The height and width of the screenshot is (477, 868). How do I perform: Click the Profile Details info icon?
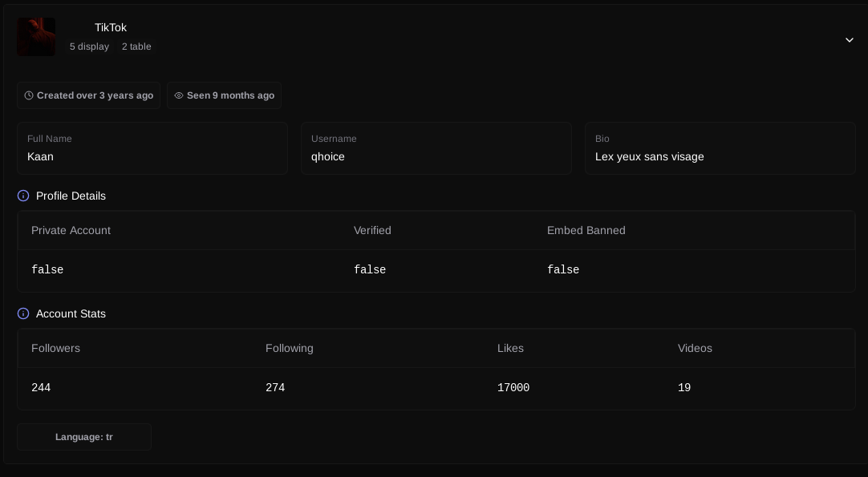click(x=23, y=196)
